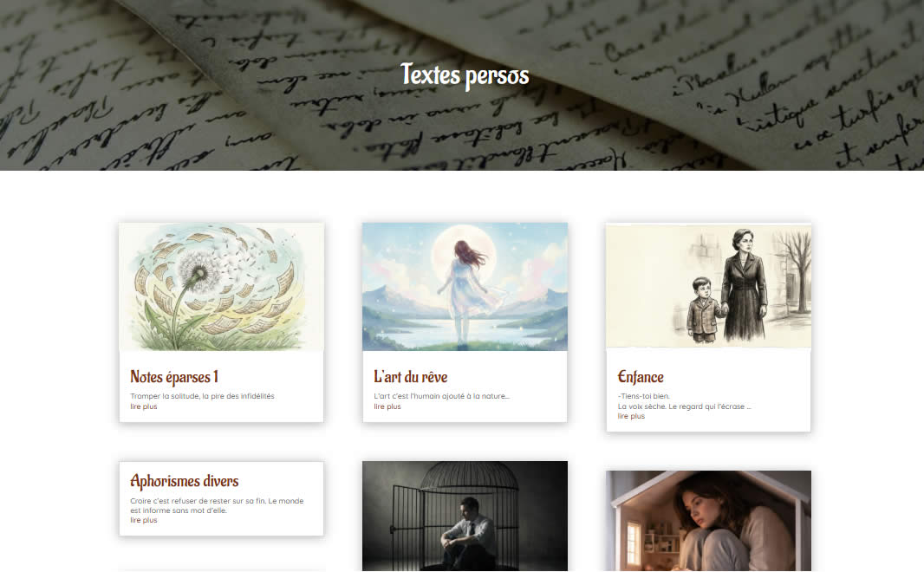The image size is (924, 572).
Task: Click the mother and child sketch image
Action: pos(708,286)
